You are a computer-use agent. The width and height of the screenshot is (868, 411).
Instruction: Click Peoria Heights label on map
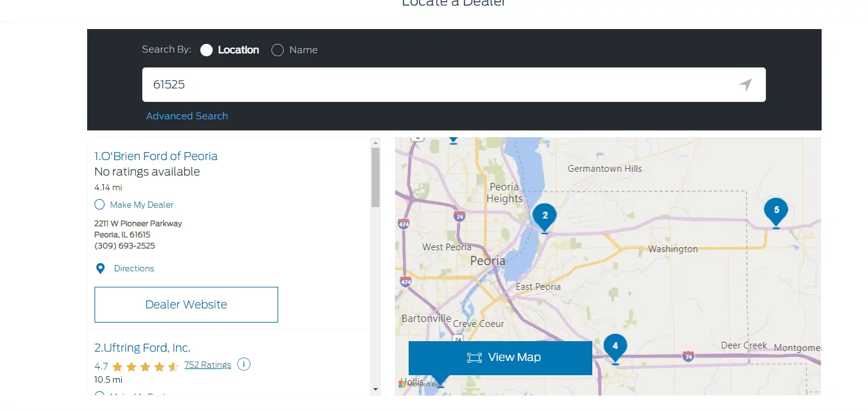tap(504, 193)
